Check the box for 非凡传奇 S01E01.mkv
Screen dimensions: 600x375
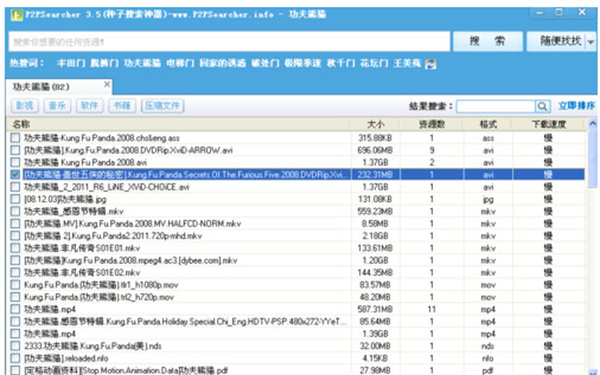15,248
